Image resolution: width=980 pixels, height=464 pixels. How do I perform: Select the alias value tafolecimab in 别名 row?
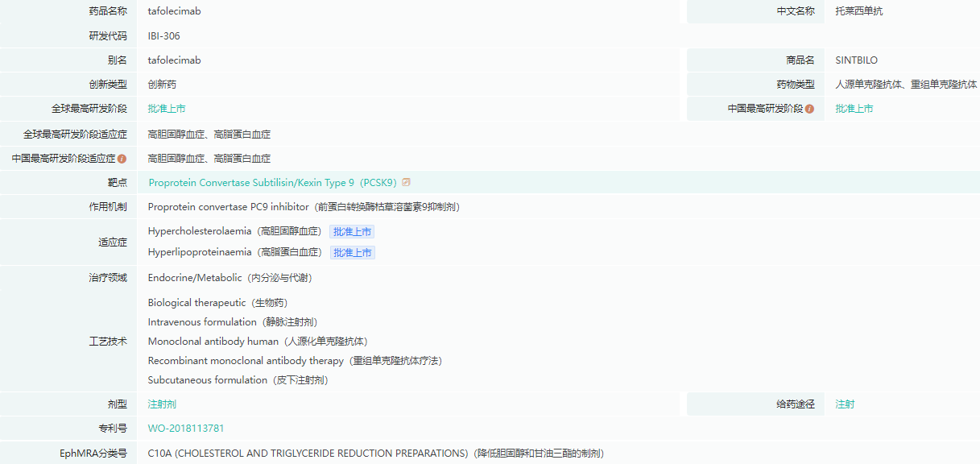(174, 60)
